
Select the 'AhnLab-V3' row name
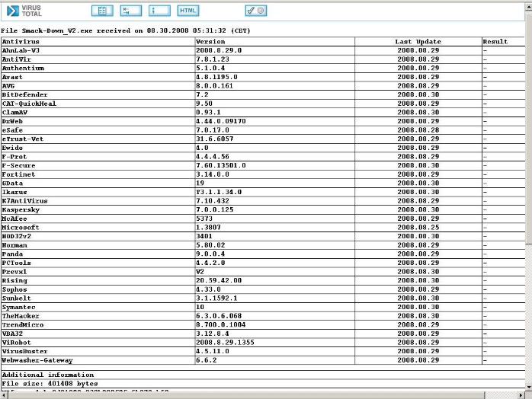point(21,50)
